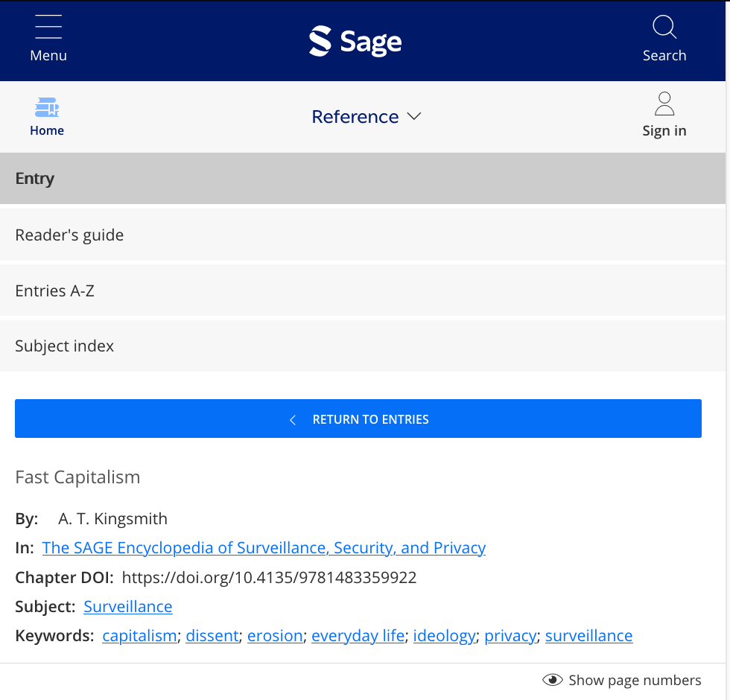This screenshot has height=700, width=730.
Task: Select the Entry tab
Action: (x=35, y=179)
